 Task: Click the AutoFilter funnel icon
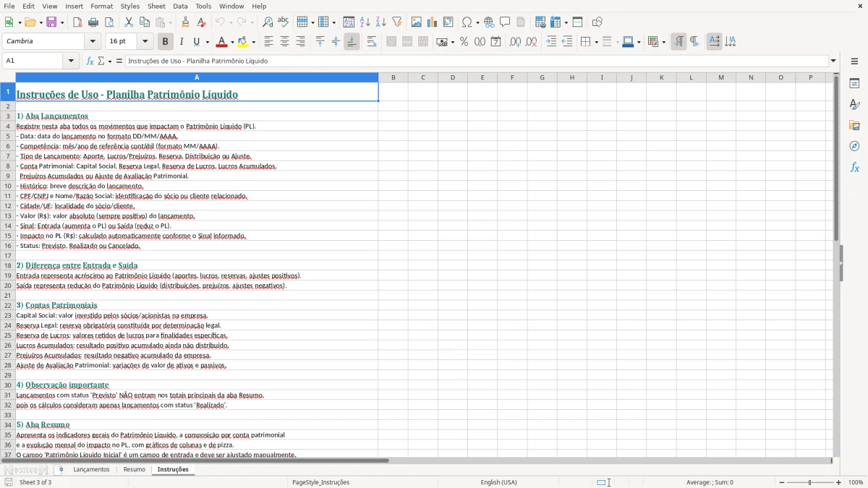click(x=397, y=22)
